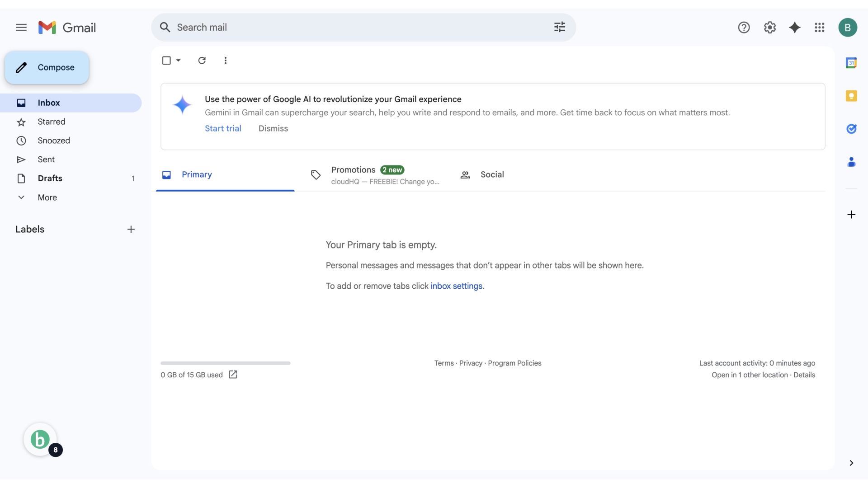Open the Google apps grid
Image resolution: width=868 pixels, height=488 pixels.
pos(820,28)
